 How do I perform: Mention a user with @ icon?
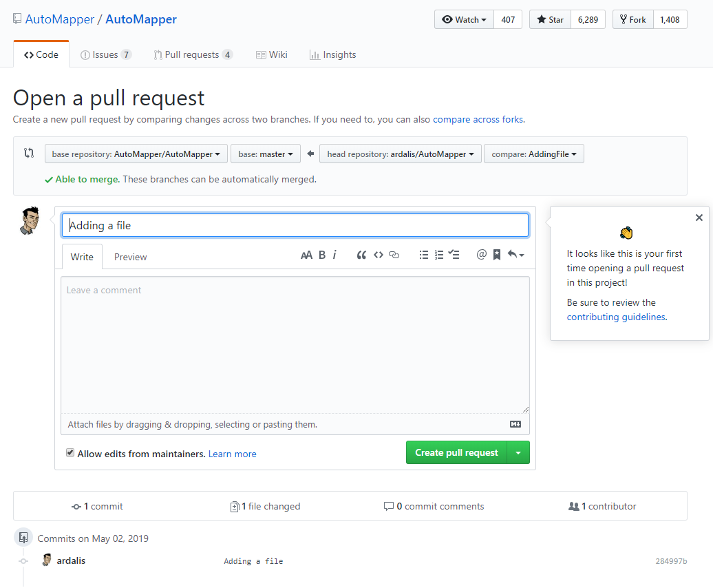click(x=482, y=255)
